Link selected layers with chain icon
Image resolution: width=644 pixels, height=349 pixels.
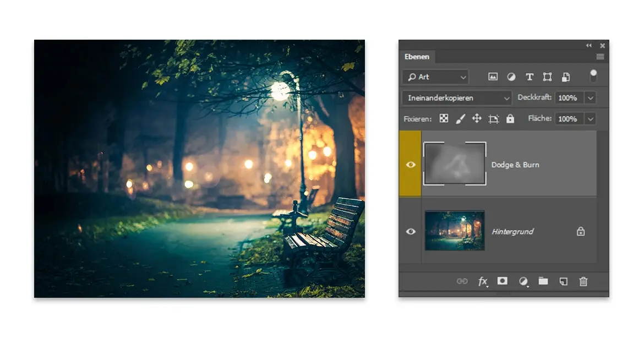tap(462, 281)
